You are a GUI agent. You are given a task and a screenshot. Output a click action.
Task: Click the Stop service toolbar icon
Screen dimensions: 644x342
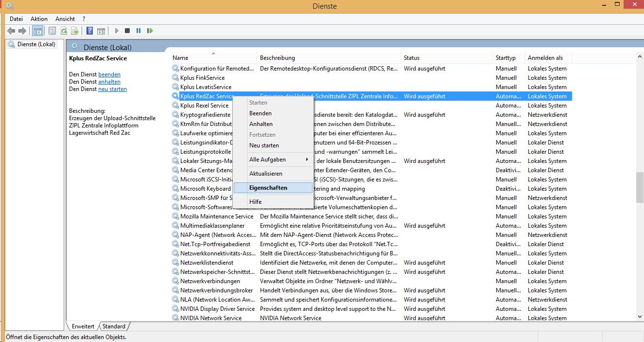click(x=127, y=31)
